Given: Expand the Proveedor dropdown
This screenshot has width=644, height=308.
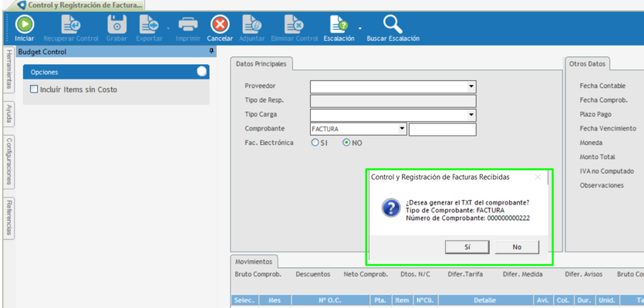Looking at the screenshot, I should pos(470,86).
